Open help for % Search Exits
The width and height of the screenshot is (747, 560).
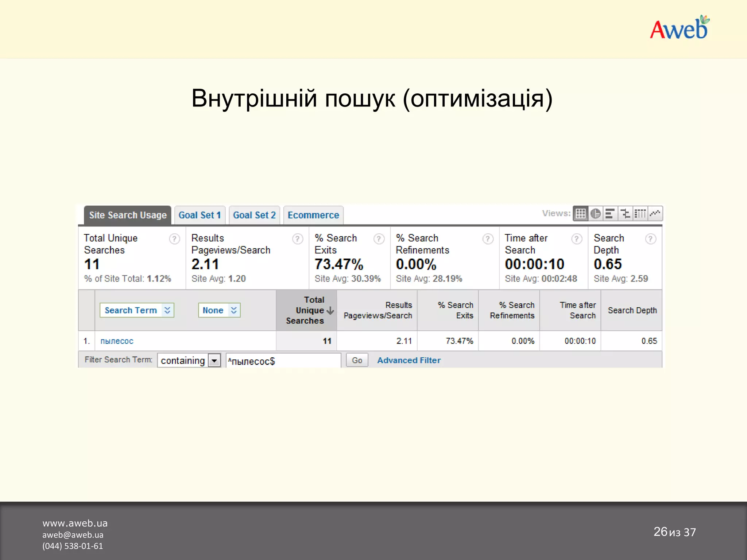tap(379, 239)
